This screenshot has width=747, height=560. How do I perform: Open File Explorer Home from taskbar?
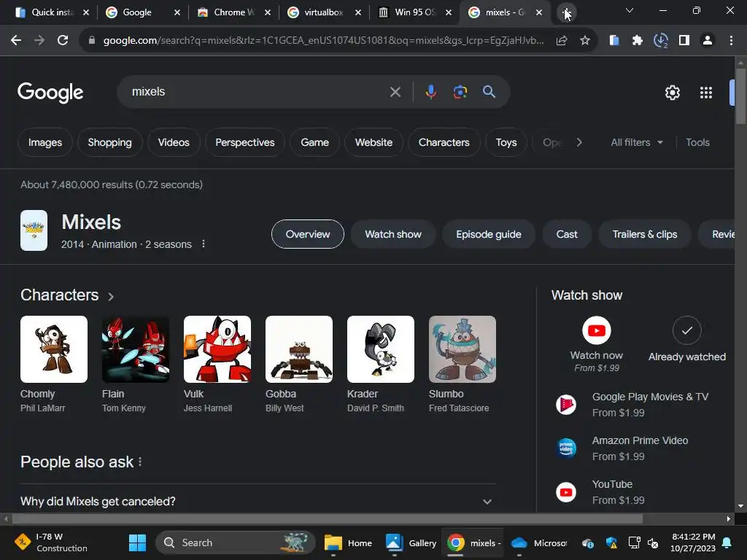pyautogui.click(x=348, y=542)
